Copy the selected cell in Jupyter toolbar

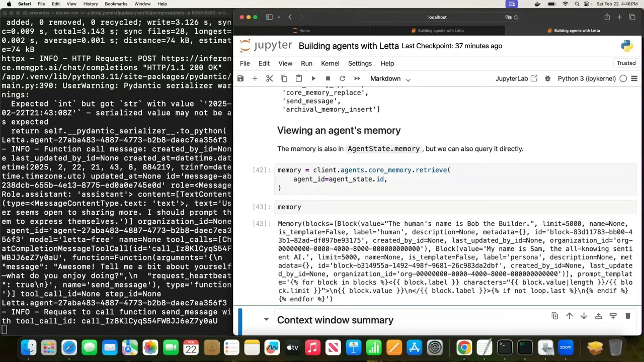284,79
